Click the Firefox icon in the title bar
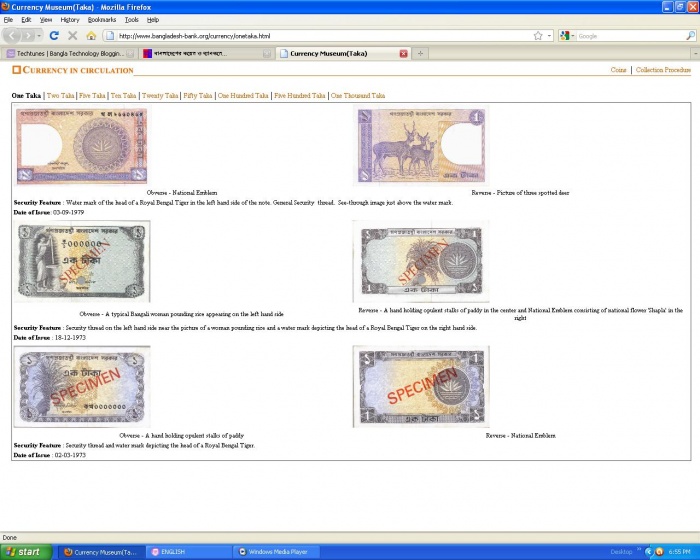 pyautogui.click(x=5, y=7)
